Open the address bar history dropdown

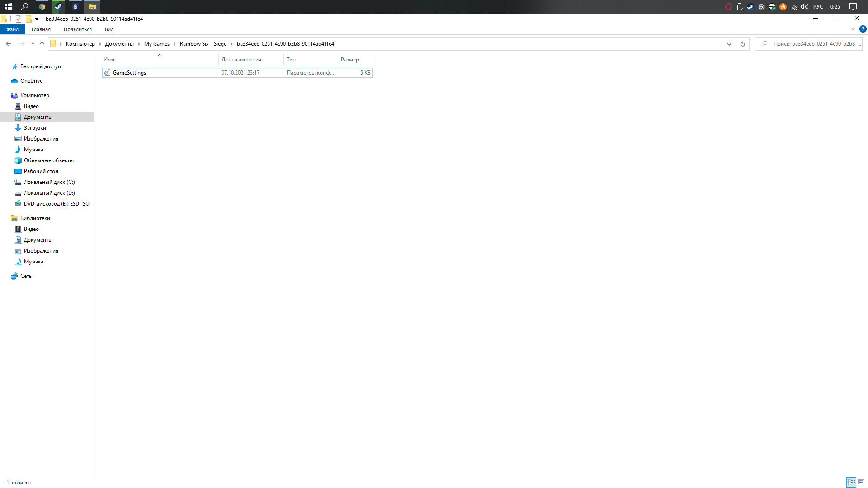coord(729,44)
